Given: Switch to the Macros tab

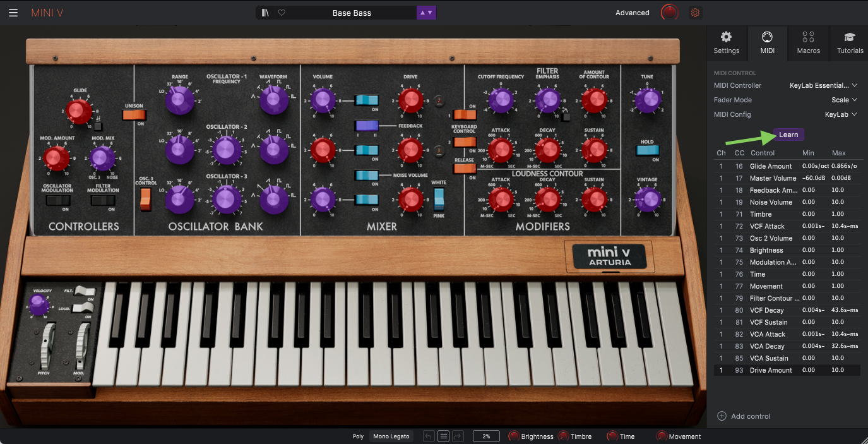Looking at the screenshot, I should [x=809, y=43].
